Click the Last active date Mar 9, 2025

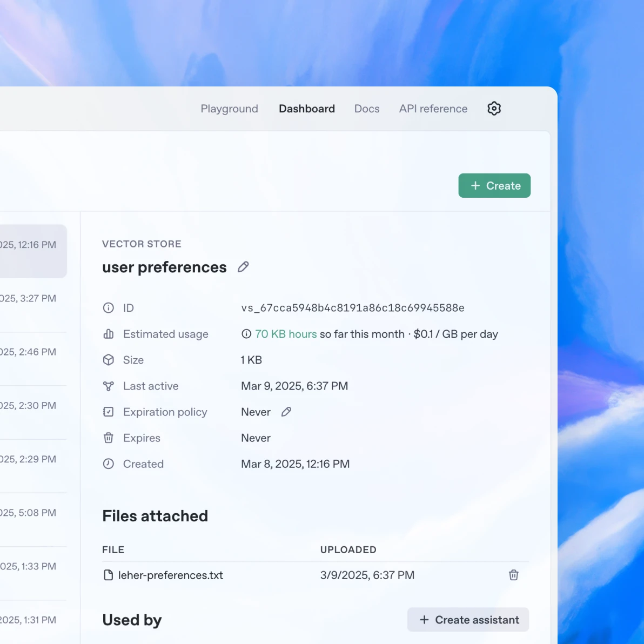tap(294, 386)
